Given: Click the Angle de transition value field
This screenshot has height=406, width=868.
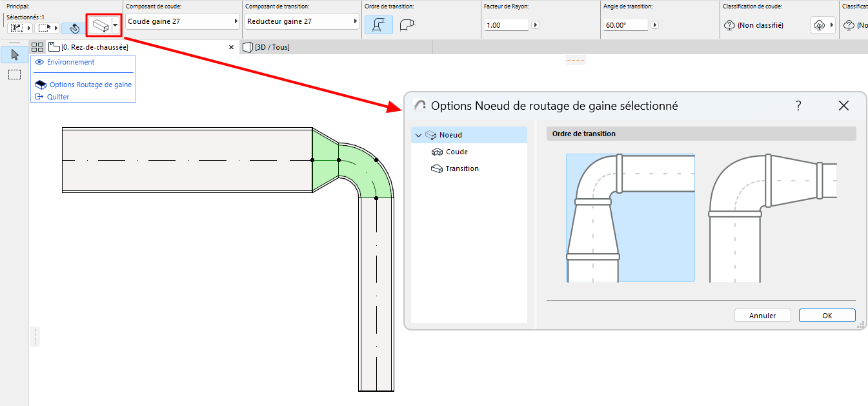Looking at the screenshot, I should pos(626,25).
